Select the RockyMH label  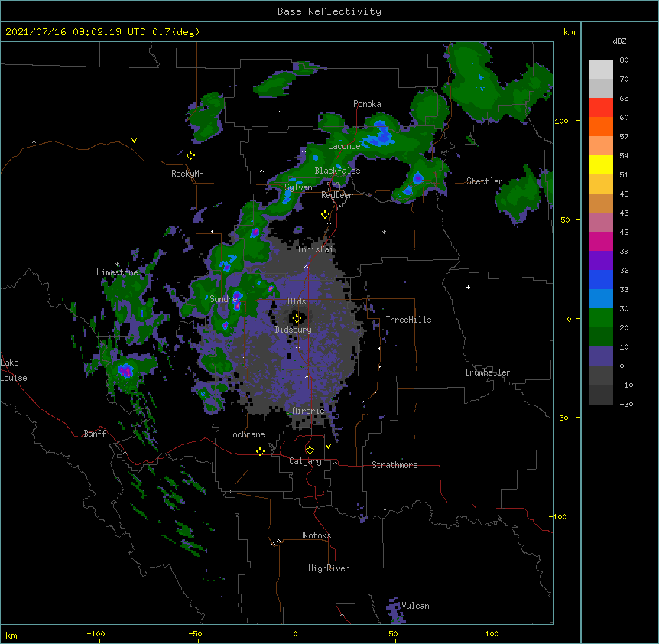pyautogui.click(x=187, y=173)
